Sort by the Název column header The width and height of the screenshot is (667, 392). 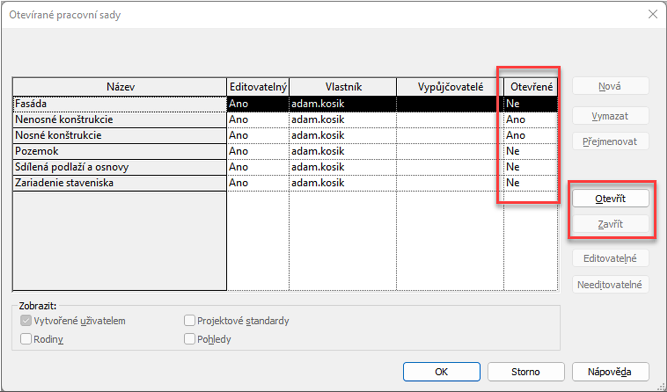click(120, 87)
